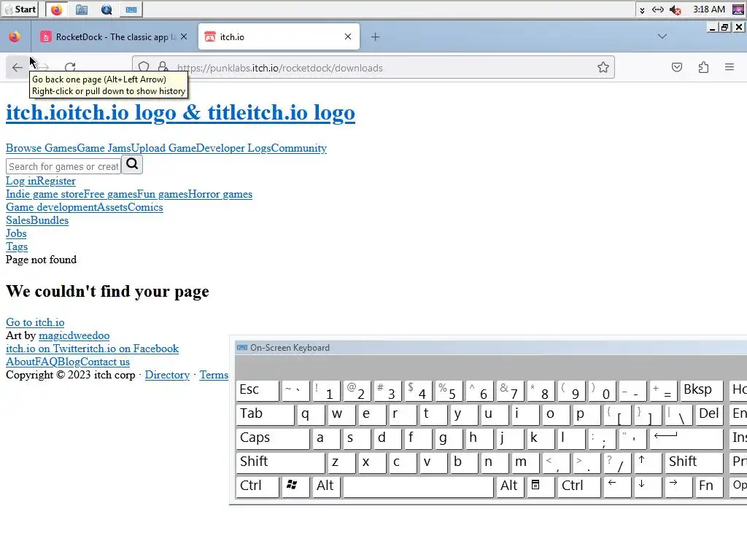The width and height of the screenshot is (747, 560).
Task: Open the magicdweedoo artist link
Action: [74, 335]
